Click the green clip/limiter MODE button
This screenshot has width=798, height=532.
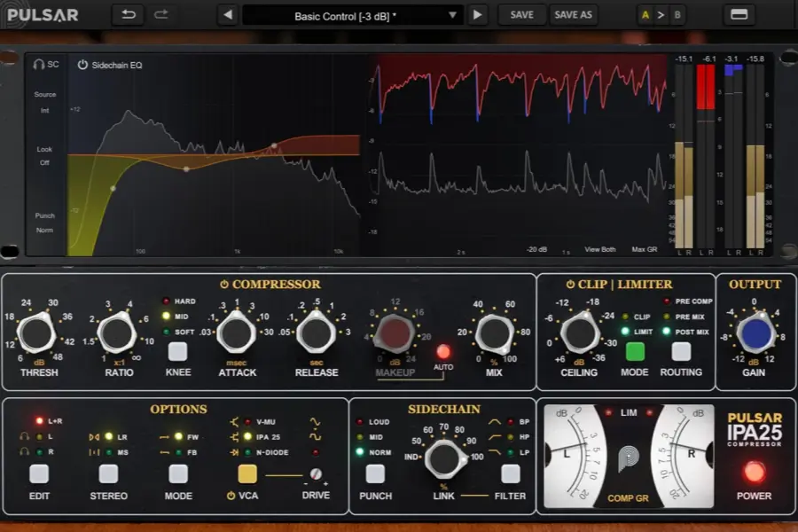click(x=635, y=351)
